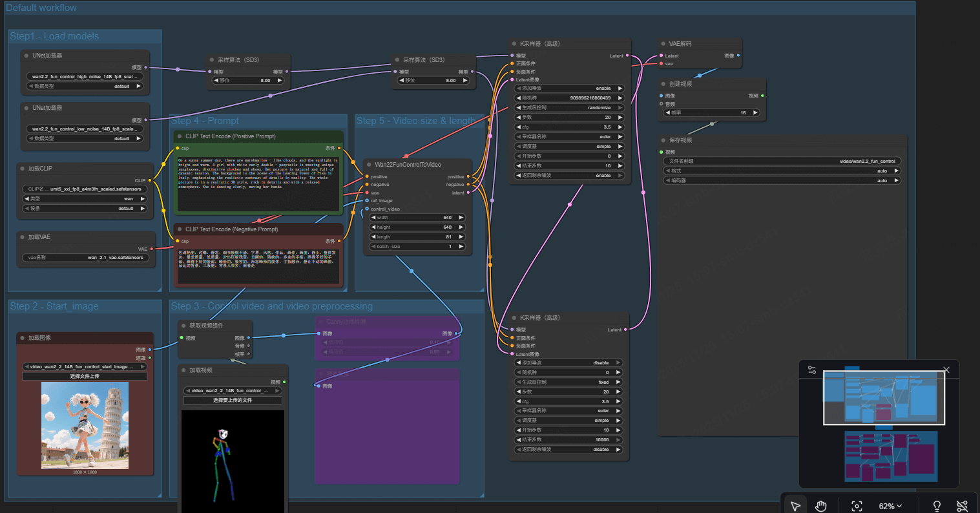
Task: Close the minimap panel
Action: pos(946,370)
